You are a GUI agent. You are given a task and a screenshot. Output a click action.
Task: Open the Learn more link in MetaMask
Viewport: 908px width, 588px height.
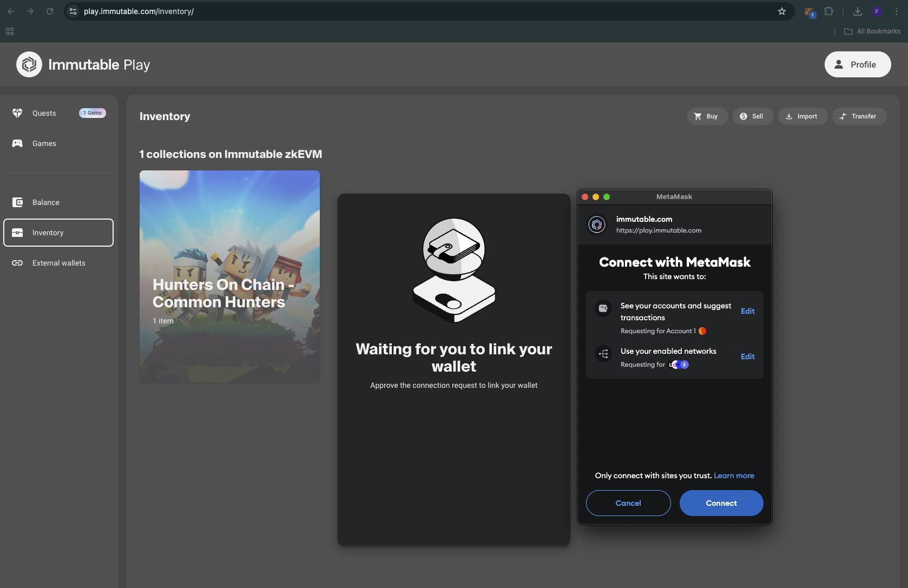click(734, 475)
